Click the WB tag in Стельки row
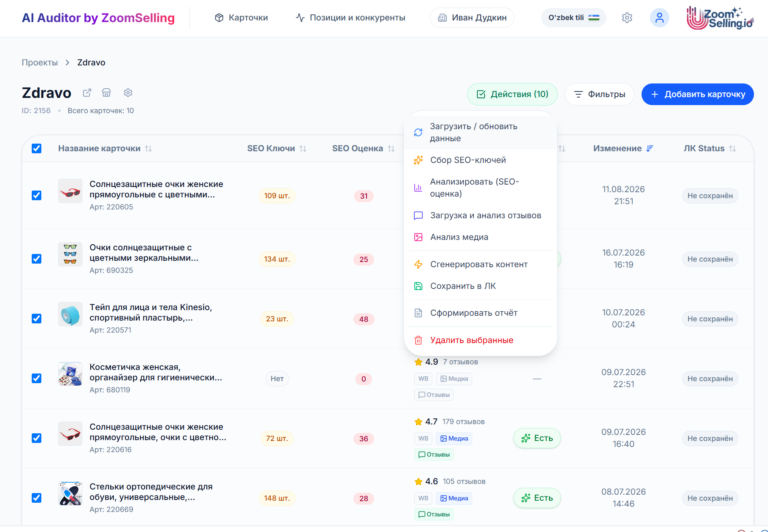The width and height of the screenshot is (768, 532). 423,498
